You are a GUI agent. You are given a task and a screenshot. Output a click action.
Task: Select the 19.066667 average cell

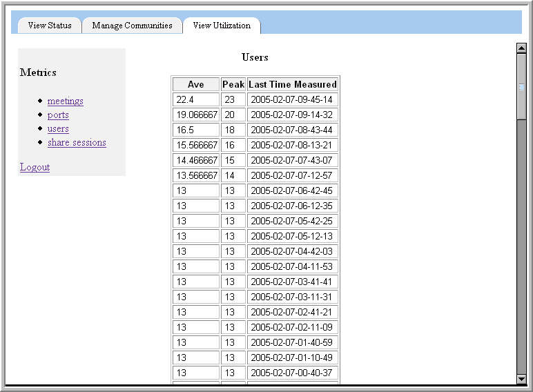196,115
